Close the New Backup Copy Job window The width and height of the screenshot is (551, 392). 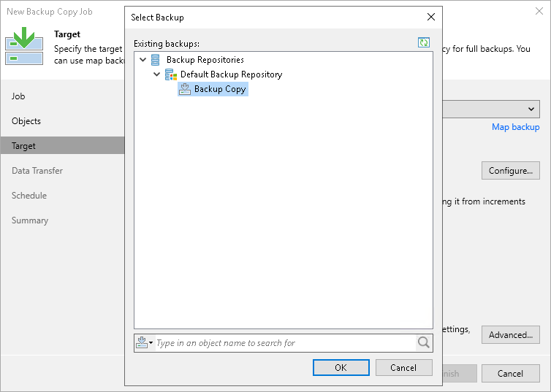pyautogui.click(x=539, y=11)
